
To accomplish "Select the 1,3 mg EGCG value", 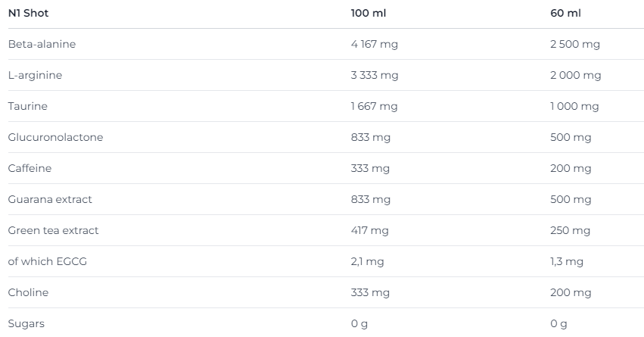I will point(567,261).
